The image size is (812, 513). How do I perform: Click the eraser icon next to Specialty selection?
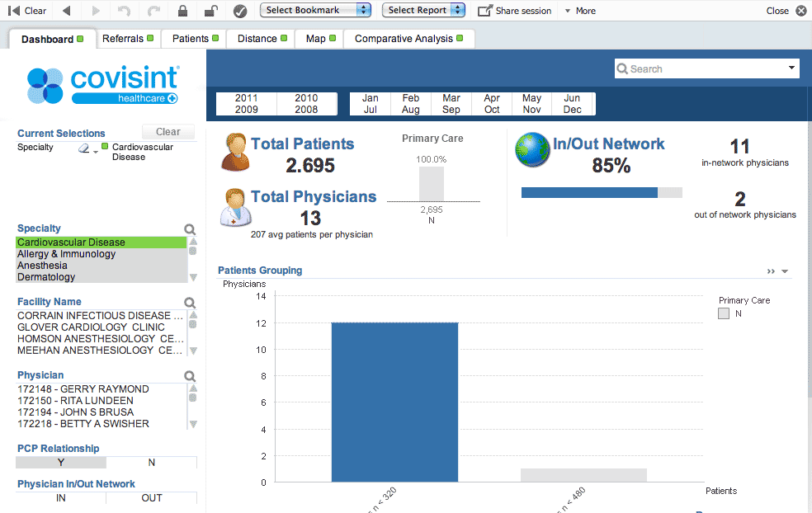(83, 149)
